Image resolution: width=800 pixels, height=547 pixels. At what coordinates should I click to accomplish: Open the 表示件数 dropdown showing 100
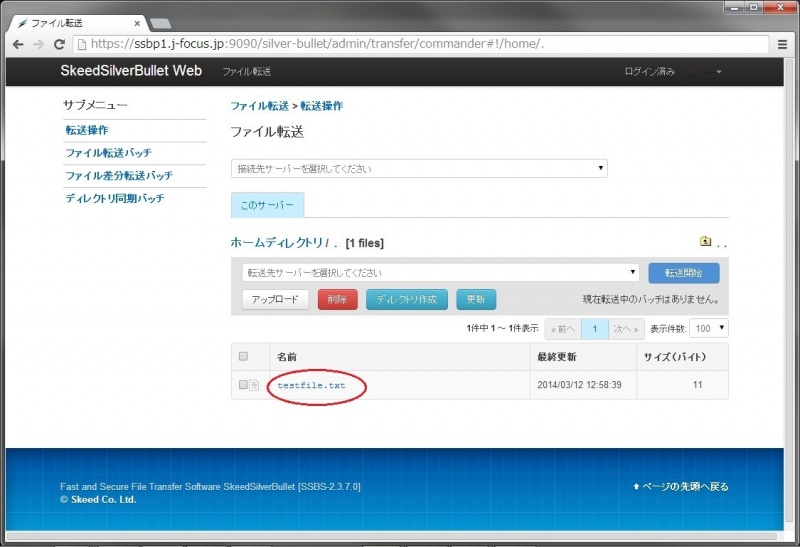pyautogui.click(x=710, y=328)
